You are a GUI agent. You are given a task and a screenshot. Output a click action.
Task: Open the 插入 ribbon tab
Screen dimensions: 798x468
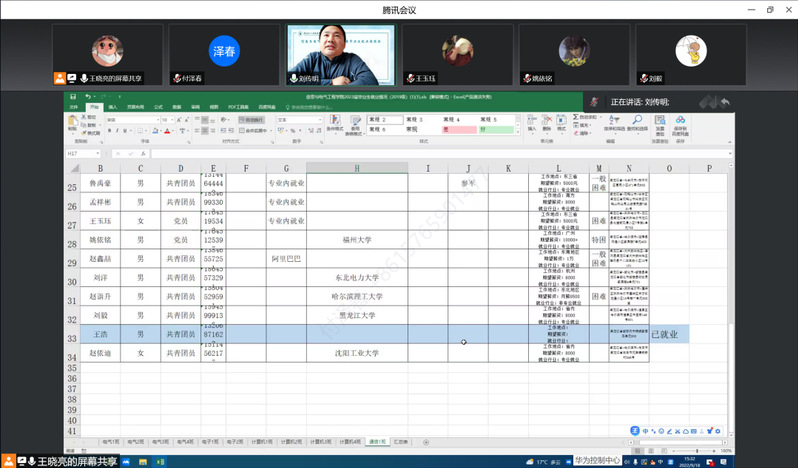click(113, 106)
